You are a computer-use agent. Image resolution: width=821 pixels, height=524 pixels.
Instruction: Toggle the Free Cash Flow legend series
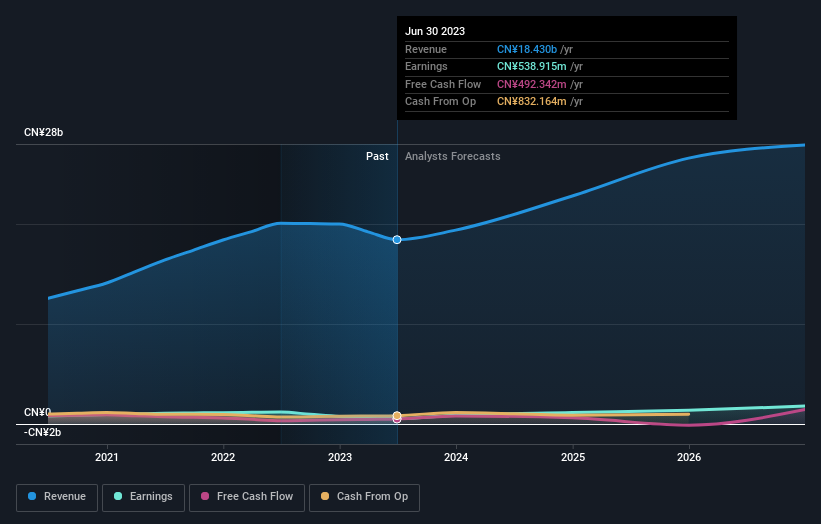pyautogui.click(x=247, y=497)
